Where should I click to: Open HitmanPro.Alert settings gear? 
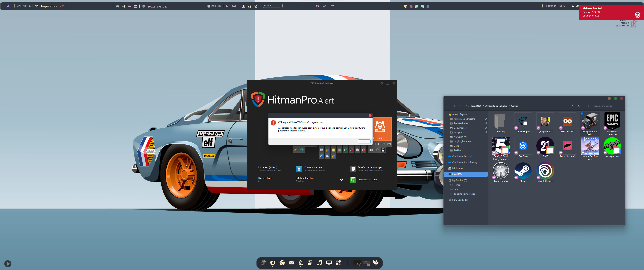point(382,83)
